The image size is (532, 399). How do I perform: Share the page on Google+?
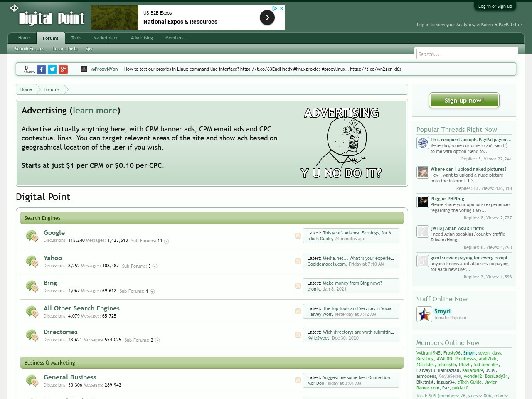click(63, 69)
